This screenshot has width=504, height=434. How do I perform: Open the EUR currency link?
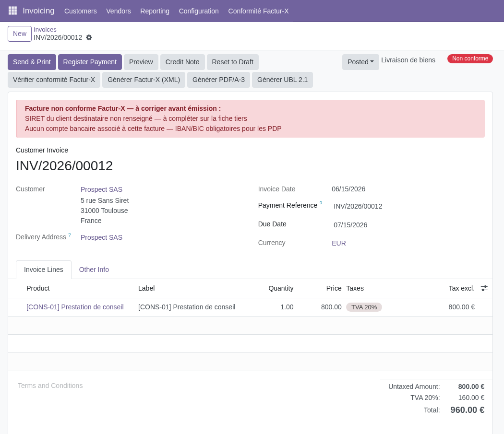click(339, 243)
